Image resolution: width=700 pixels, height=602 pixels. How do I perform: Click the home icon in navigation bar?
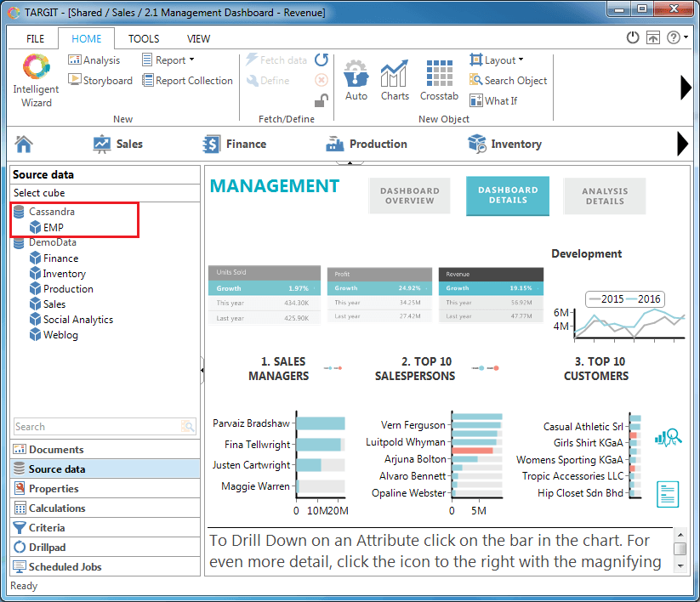point(24,144)
